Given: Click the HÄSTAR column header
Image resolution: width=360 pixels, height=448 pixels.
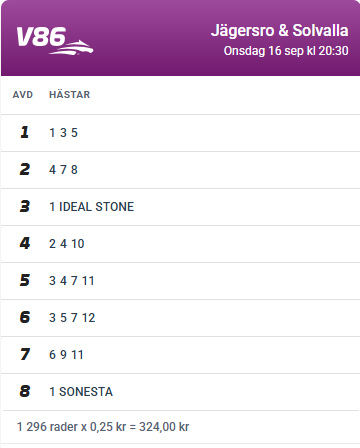Looking at the screenshot, I should click(x=69, y=94).
